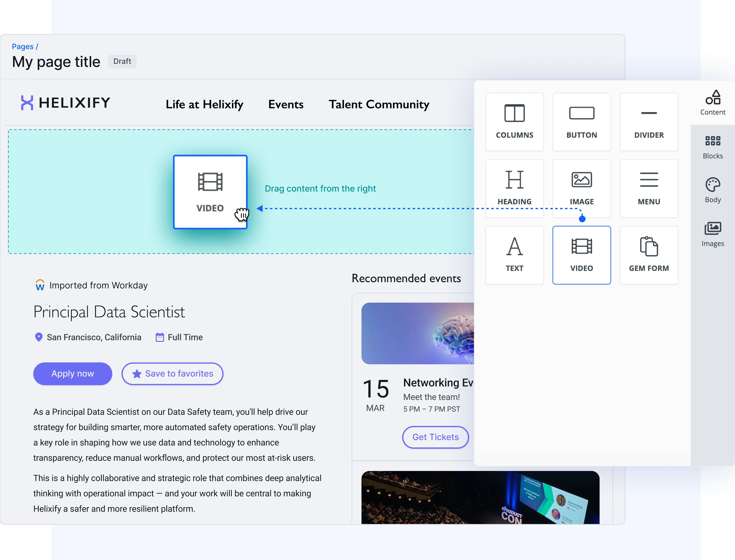Save job to favorites
The width and height of the screenshot is (735, 560).
[172, 374]
